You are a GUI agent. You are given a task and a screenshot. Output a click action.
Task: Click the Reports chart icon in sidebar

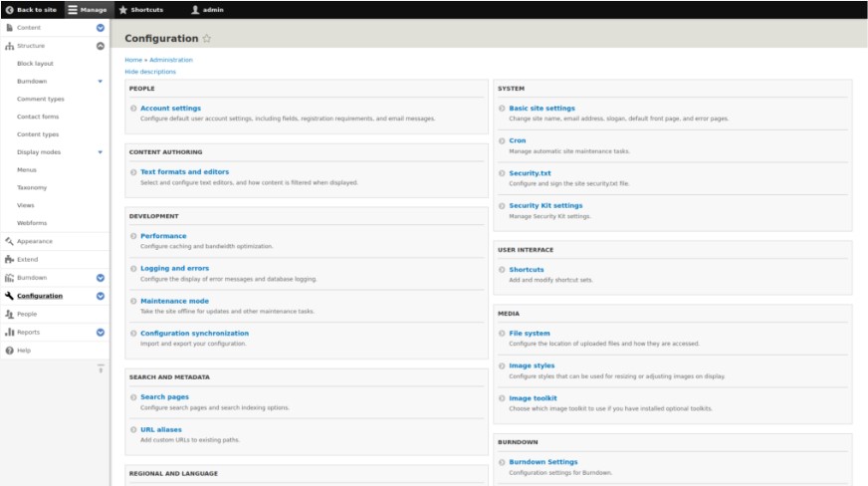point(9,332)
